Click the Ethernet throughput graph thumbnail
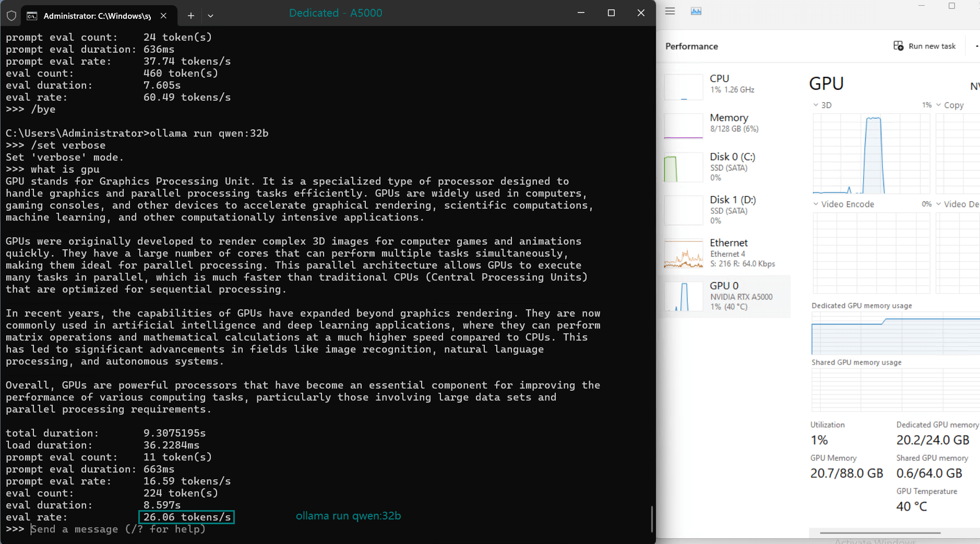The height and width of the screenshot is (544, 980). pyautogui.click(x=684, y=253)
